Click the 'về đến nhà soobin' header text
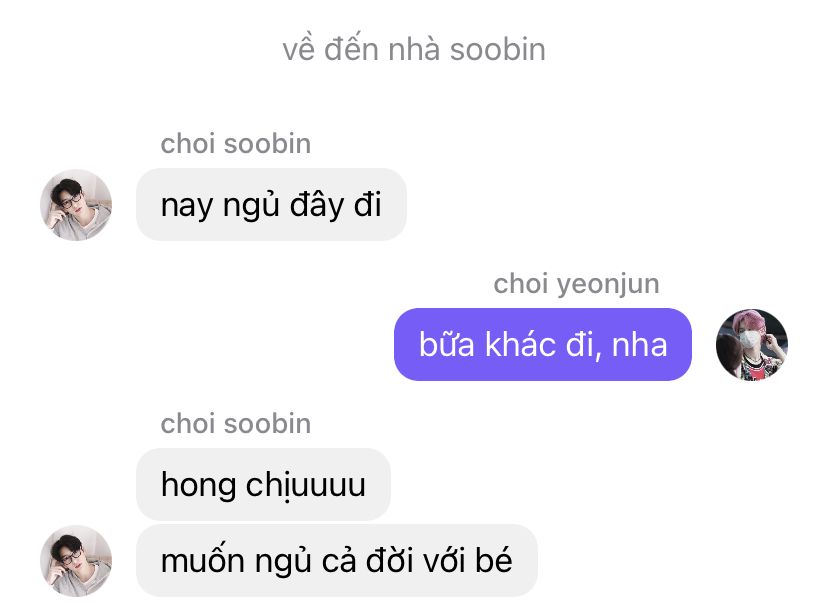The image size is (828, 608). pos(414,49)
